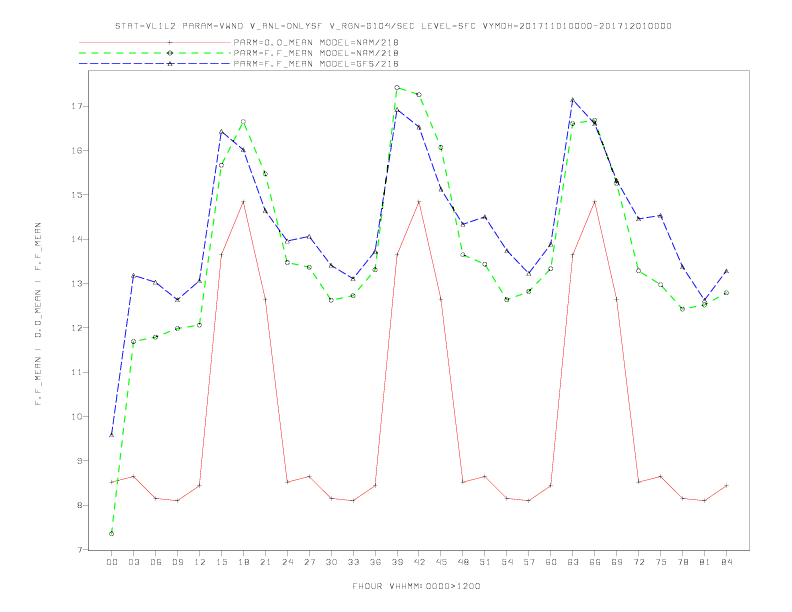Viewport: 792px width, 612px height.
Task: Click x-axis tick label 45
Action: coord(441,562)
